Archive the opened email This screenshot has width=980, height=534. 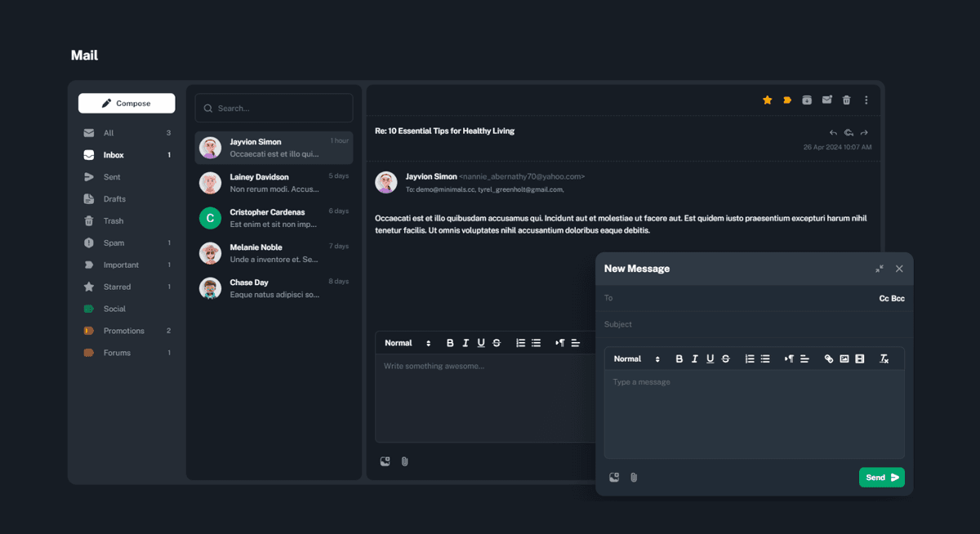pyautogui.click(x=807, y=100)
